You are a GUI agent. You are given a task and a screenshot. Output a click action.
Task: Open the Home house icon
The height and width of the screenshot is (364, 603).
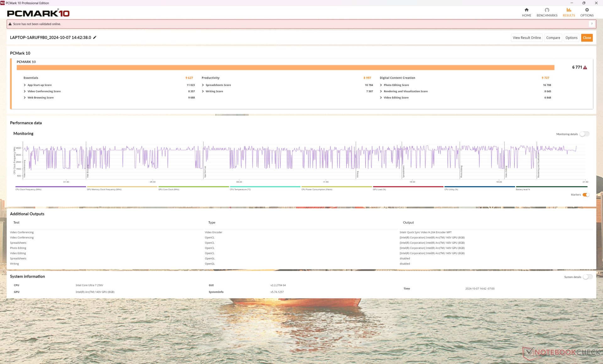pos(526,10)
